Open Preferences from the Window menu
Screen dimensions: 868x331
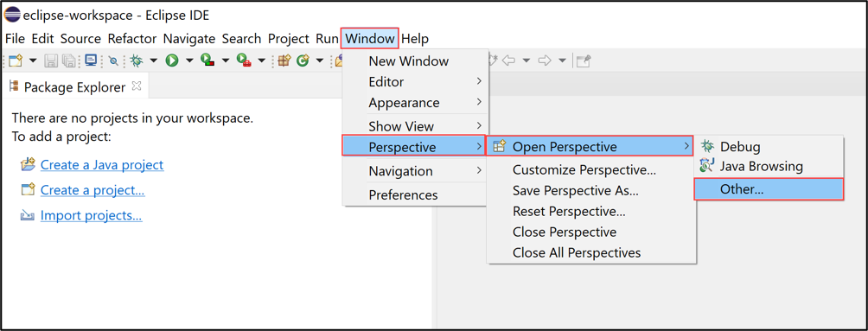click(x=414, y=194)
